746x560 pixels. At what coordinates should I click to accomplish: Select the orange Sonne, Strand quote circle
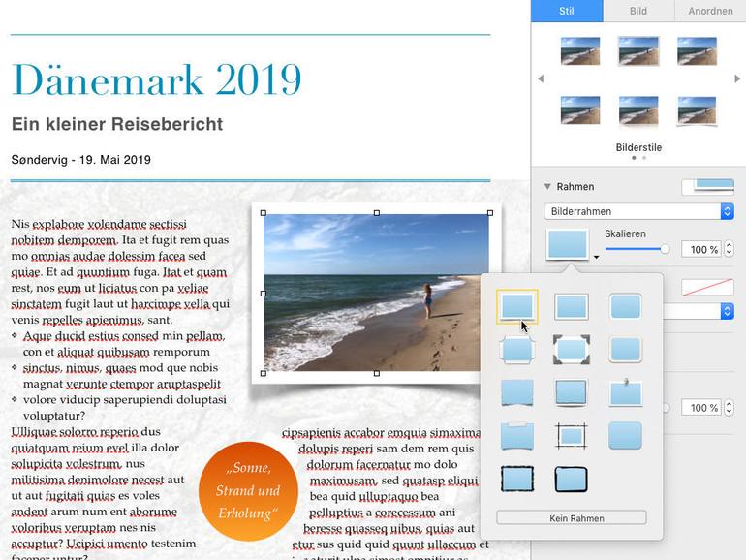[248, 491]
